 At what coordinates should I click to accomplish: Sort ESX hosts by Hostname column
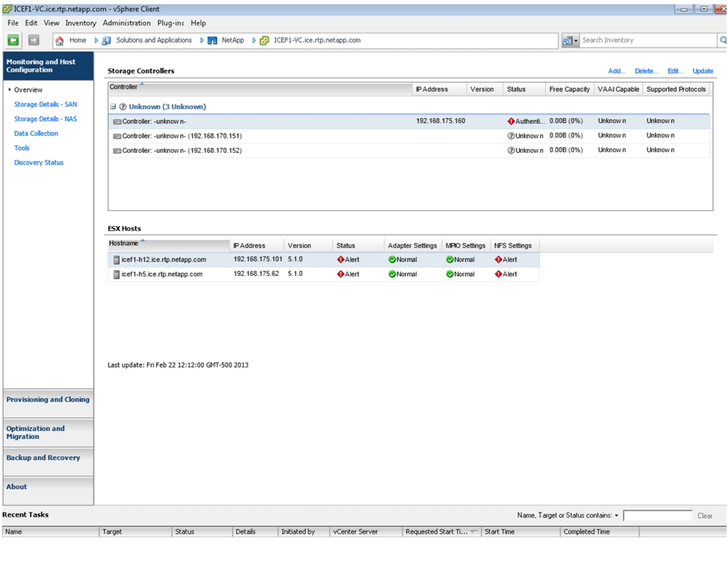(x=168, y=244)
